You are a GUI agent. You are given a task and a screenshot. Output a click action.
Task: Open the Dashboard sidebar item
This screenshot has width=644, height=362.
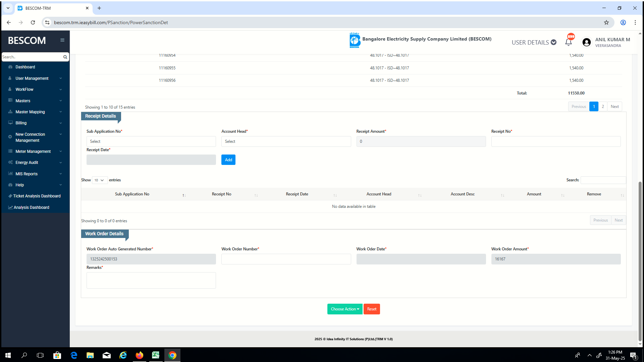[25, 67]
